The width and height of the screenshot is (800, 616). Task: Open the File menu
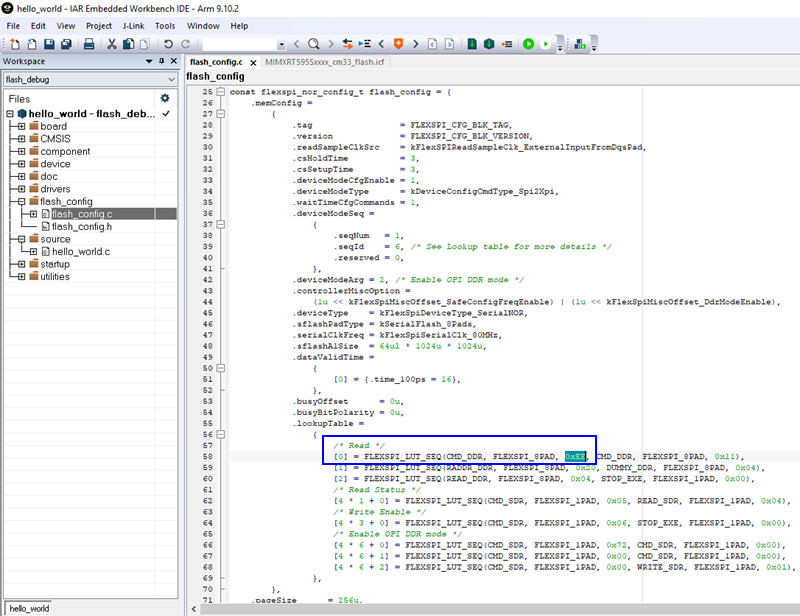tap(13, 26)
